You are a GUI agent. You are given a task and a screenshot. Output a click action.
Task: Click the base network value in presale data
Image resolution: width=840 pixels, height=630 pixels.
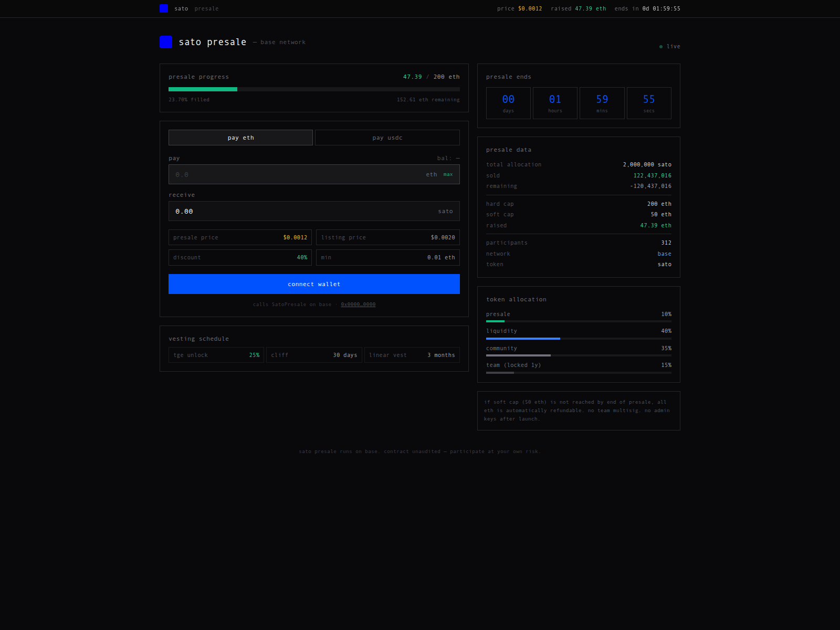coord(664,254)
